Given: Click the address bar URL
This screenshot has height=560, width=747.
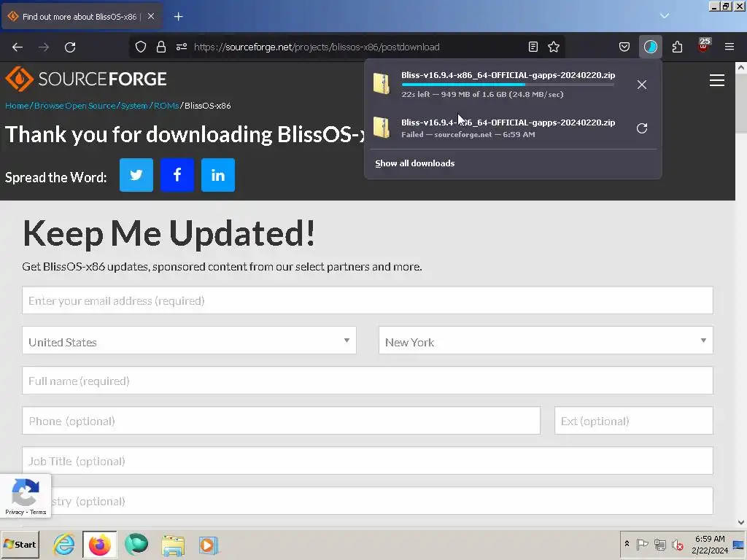Looking at the screenshot, I should (317, 47).
